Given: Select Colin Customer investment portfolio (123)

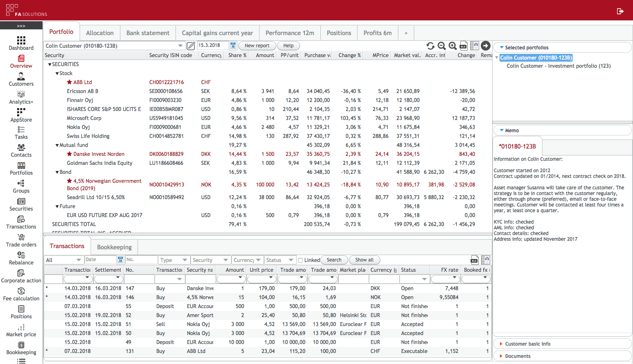Looking at the screenshot, I should pyautogui.click(x=559, y=66).
